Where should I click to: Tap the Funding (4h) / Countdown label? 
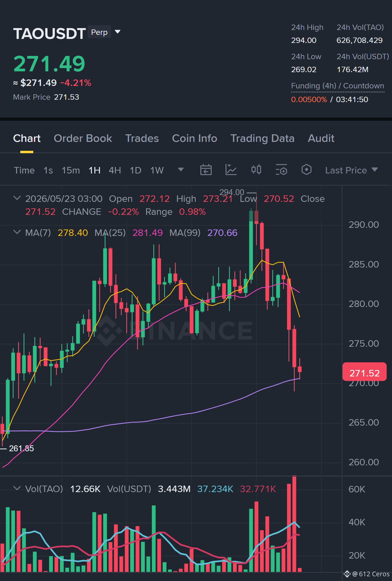point(337,86)
